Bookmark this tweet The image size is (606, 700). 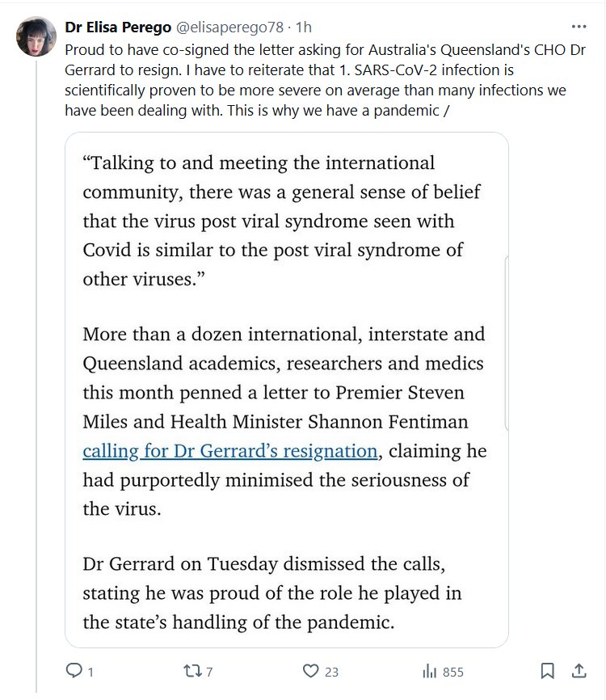click(547, 671)
